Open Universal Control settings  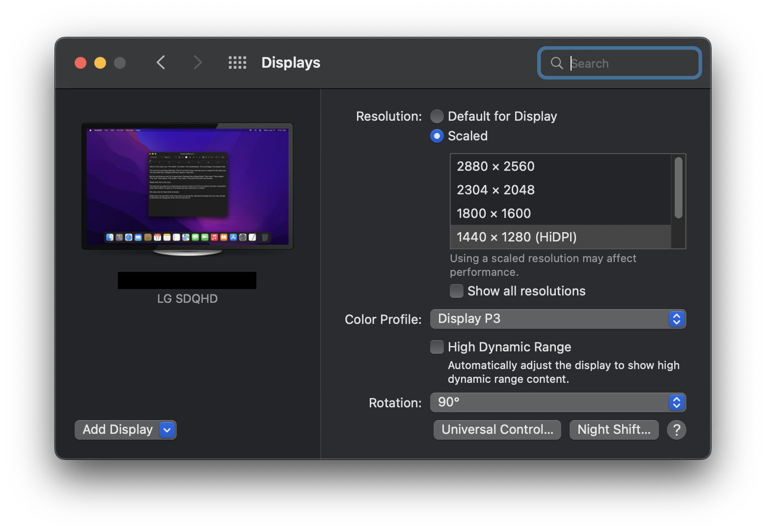tap(497, 430)
